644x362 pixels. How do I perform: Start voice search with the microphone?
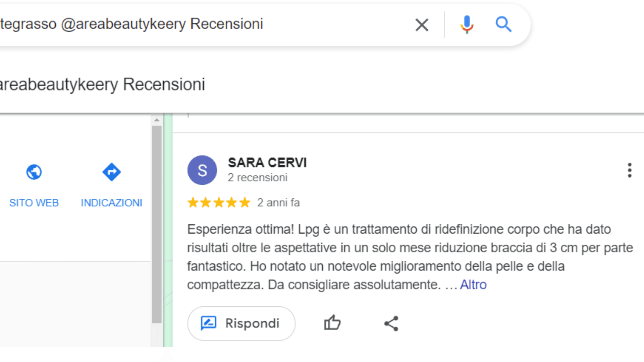467,24
